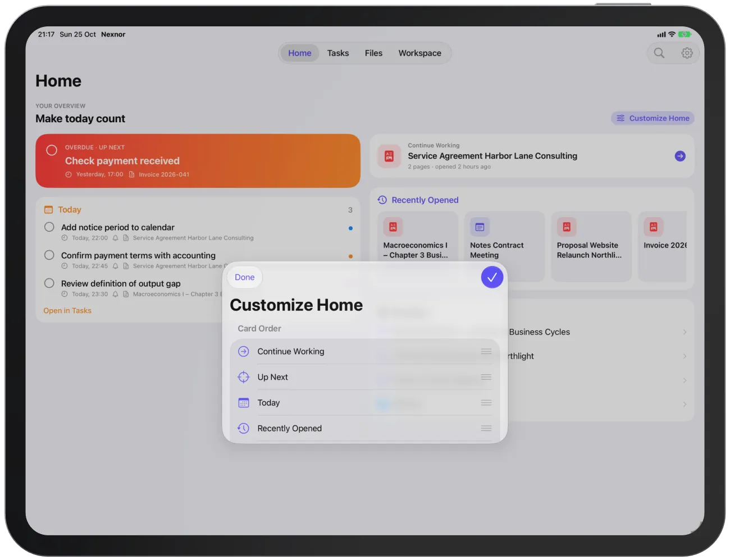Click the Today section heading

[70, 209]
